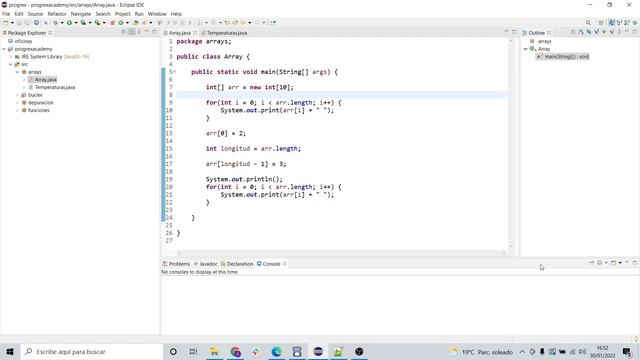This screenshot has height=360, width=640.
Task: Toggle Link with Editor in Package Explorer
Action: tap(131, 32)
